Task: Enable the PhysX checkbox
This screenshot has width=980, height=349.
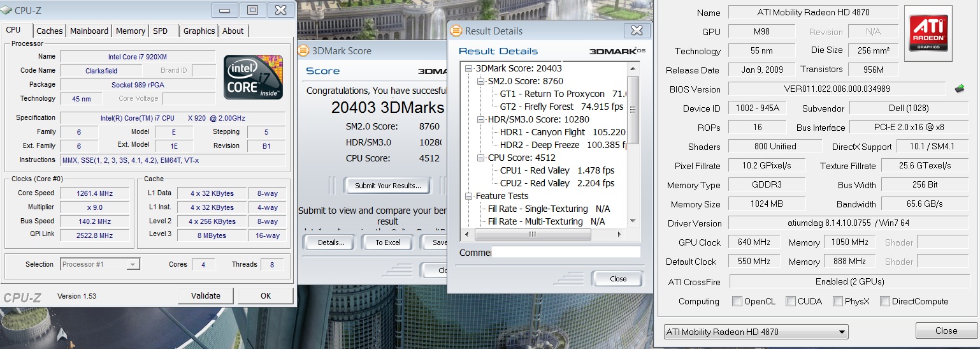Action: tap(837, 301)
